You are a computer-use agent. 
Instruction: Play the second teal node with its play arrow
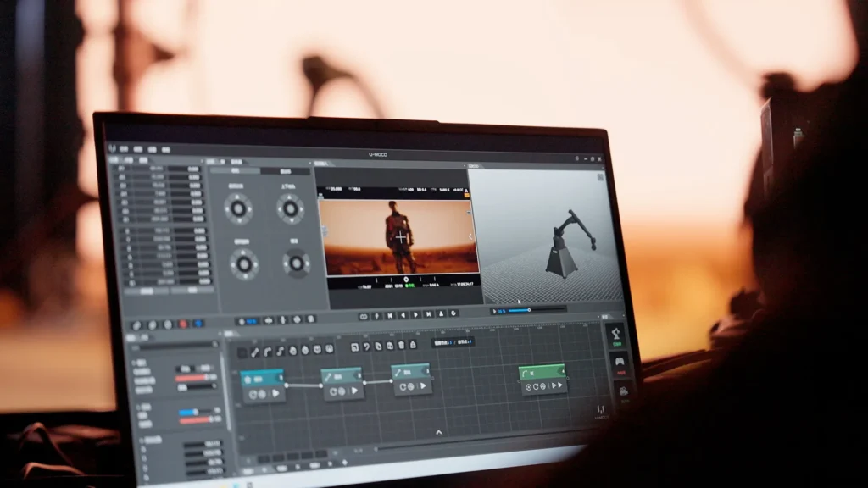355,390
